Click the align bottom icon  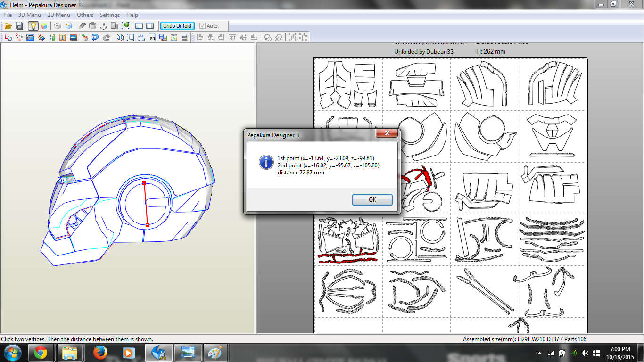[254, 37]
